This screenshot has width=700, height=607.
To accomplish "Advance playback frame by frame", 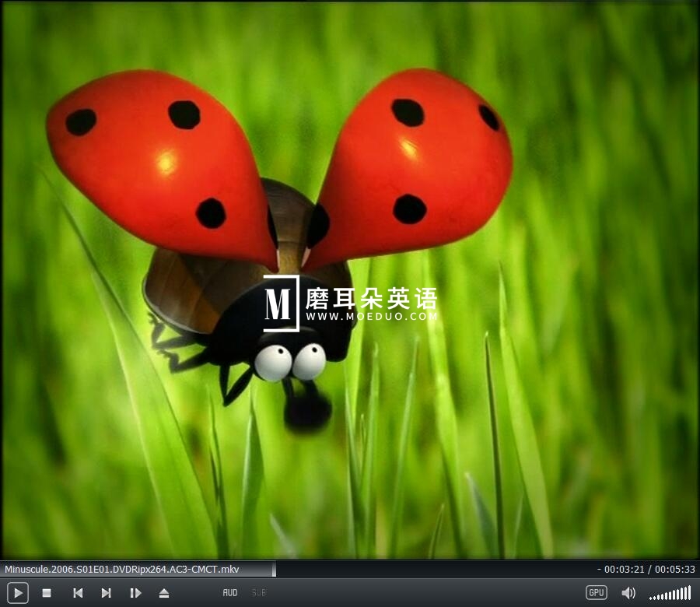I will (136, 592).
